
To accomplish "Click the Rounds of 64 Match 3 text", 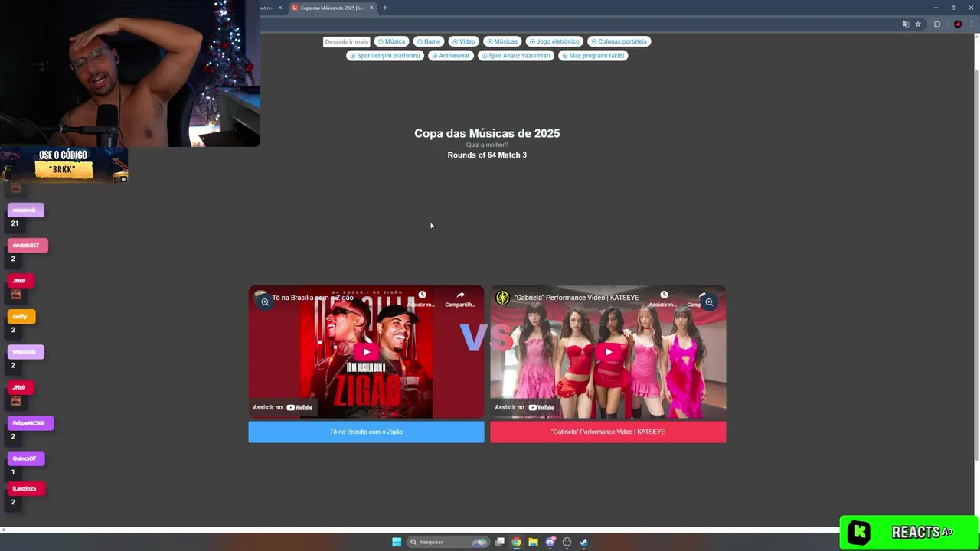I will (x=487, y=155).
